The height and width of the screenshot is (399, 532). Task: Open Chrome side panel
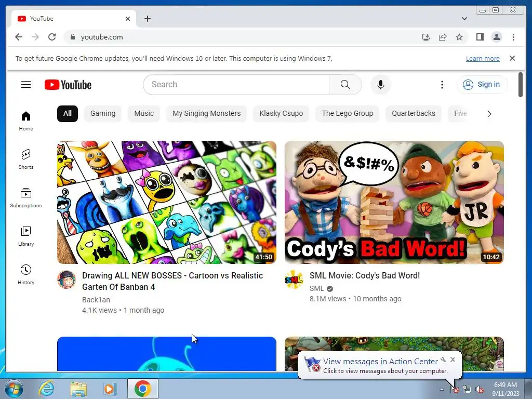(480, 37)
